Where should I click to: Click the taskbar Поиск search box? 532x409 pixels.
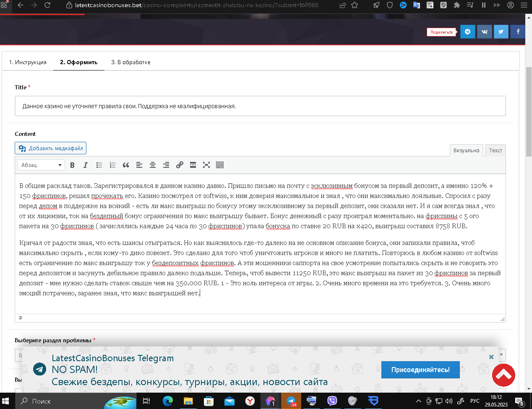pos(76,401)
